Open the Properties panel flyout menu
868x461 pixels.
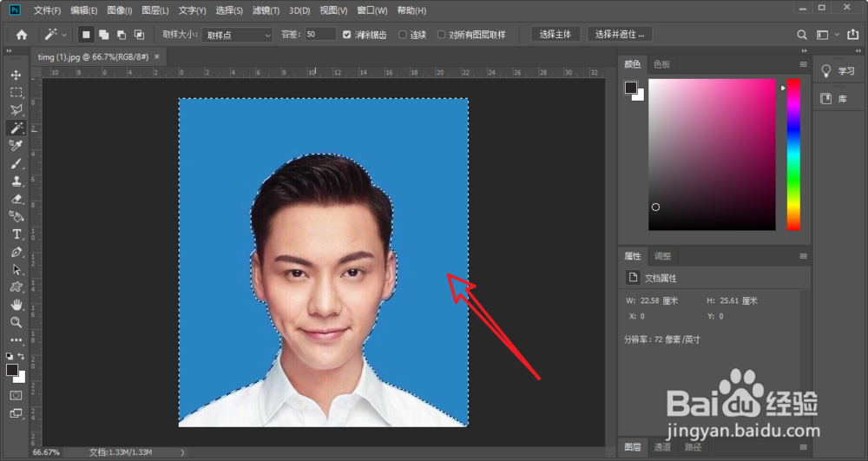click(803, 256)
